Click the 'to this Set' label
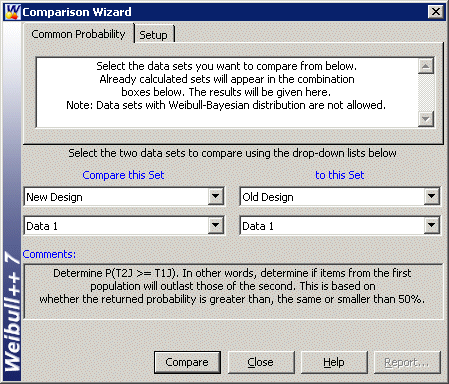Viewport: 449px width, 384px height. (x=340, y=175)
